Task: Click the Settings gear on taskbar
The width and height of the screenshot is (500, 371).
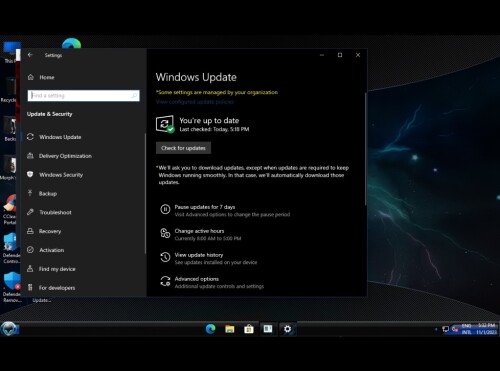Action: click(287, 329)
